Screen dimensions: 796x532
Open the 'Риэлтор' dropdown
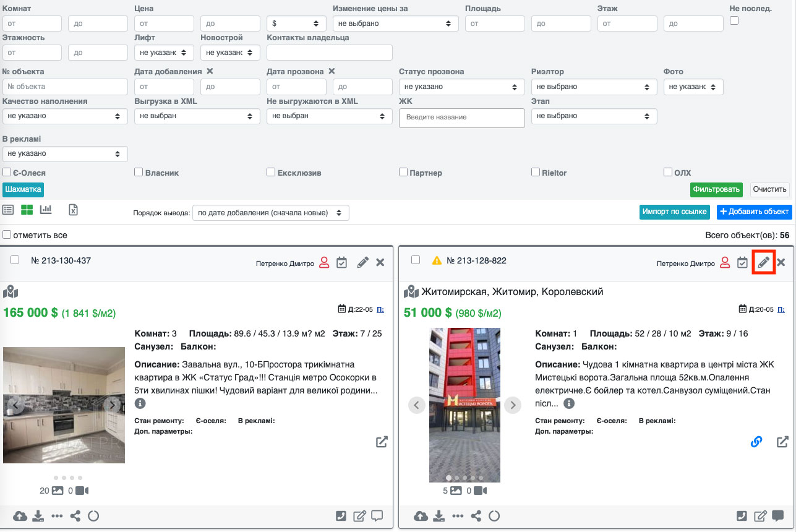594,87
